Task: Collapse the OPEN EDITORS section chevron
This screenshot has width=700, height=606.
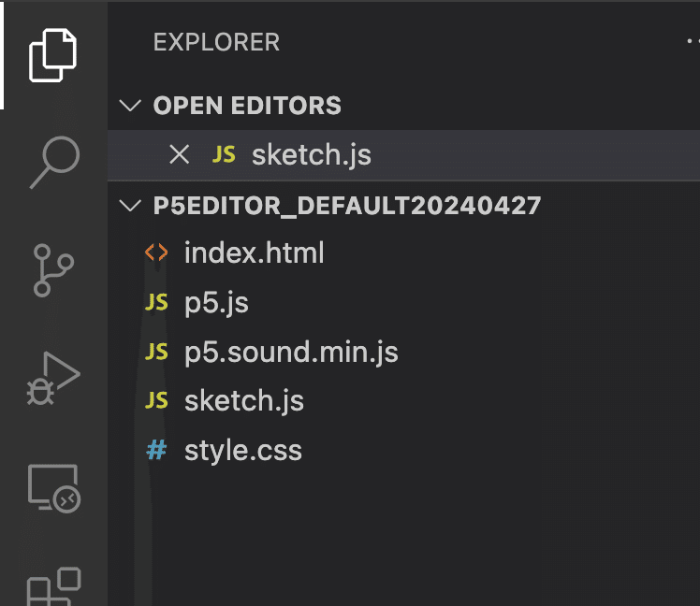Action: pos(130,106)
